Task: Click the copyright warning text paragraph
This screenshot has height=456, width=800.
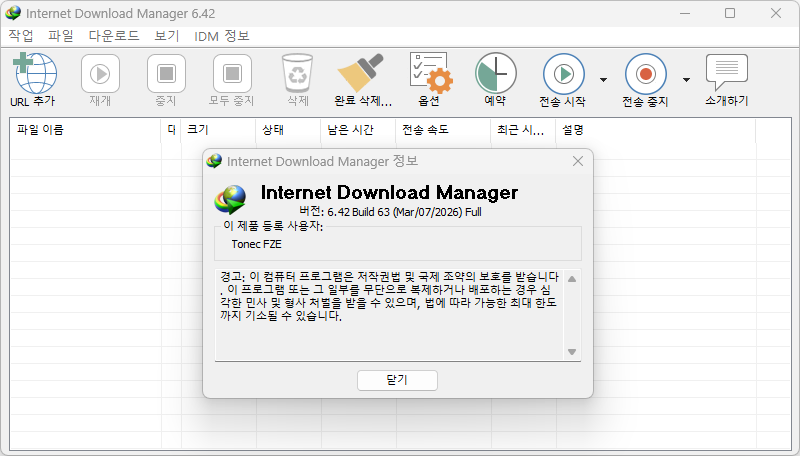Action: click(389, 296)
